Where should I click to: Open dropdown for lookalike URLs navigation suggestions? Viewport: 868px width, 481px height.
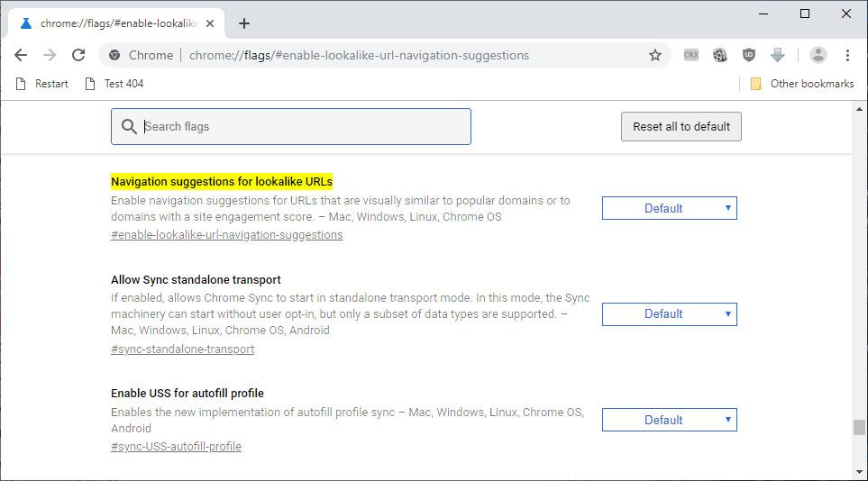(670, 208)
